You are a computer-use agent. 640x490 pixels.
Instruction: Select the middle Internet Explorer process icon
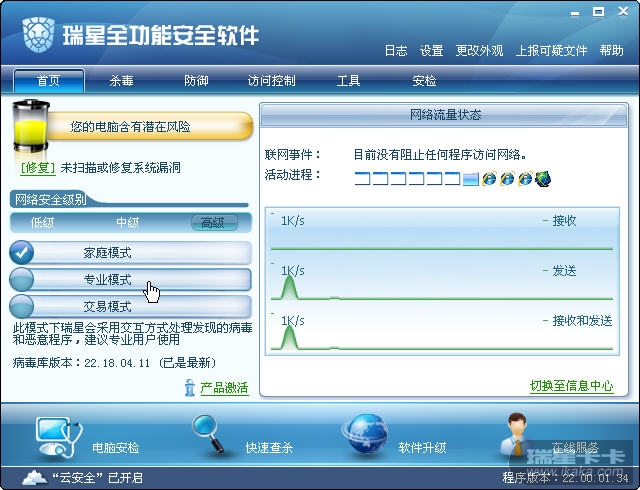[x=507, y=178]
